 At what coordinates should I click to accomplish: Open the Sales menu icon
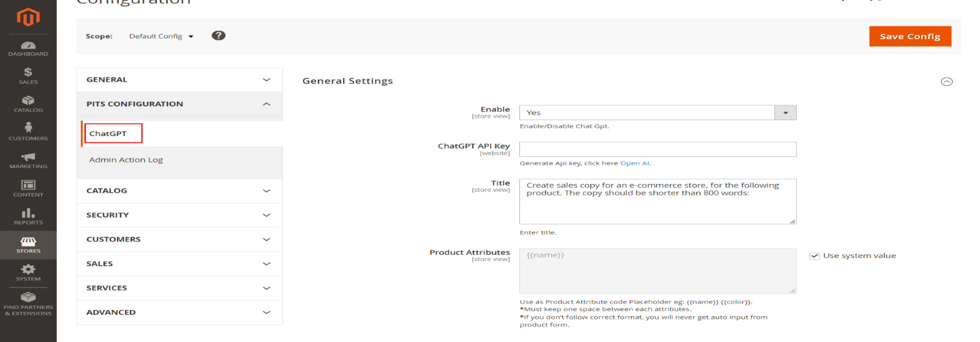click(x=28, y=76)
